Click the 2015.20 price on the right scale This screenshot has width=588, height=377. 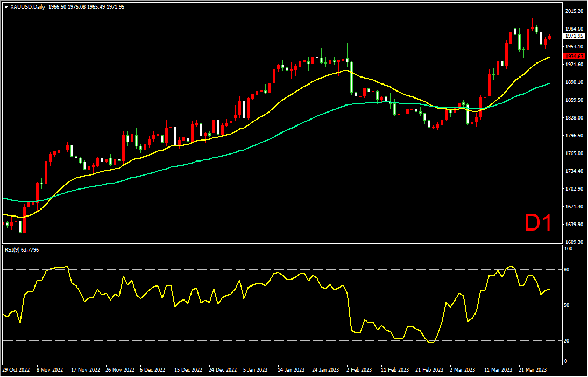pyautogui.click(x=574, y=11)
